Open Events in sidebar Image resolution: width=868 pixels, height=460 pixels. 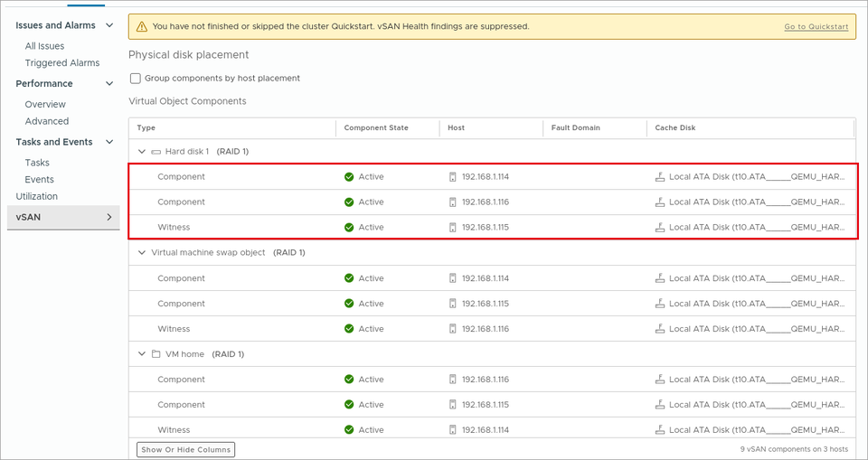tap(39, 179)
